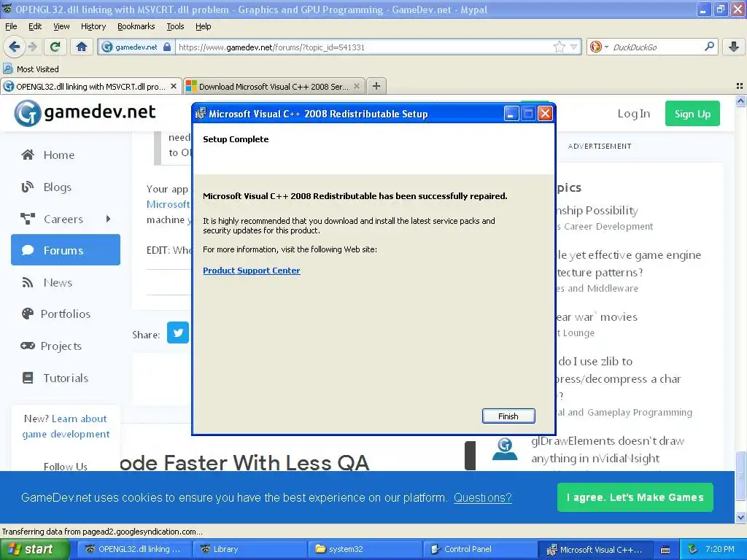
Task: Switch to Library taskbar window
Action: pos(249,550)
